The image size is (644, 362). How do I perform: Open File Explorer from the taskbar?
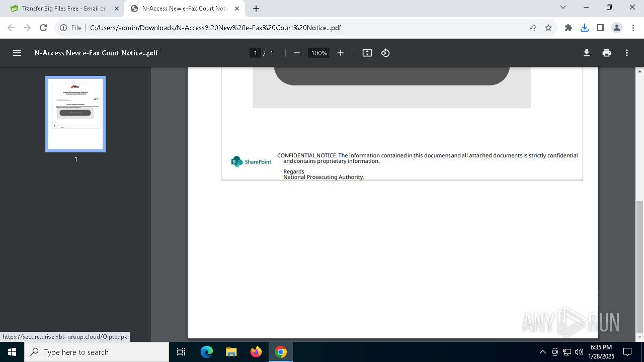pyautogui.click(x=231, y=352)
